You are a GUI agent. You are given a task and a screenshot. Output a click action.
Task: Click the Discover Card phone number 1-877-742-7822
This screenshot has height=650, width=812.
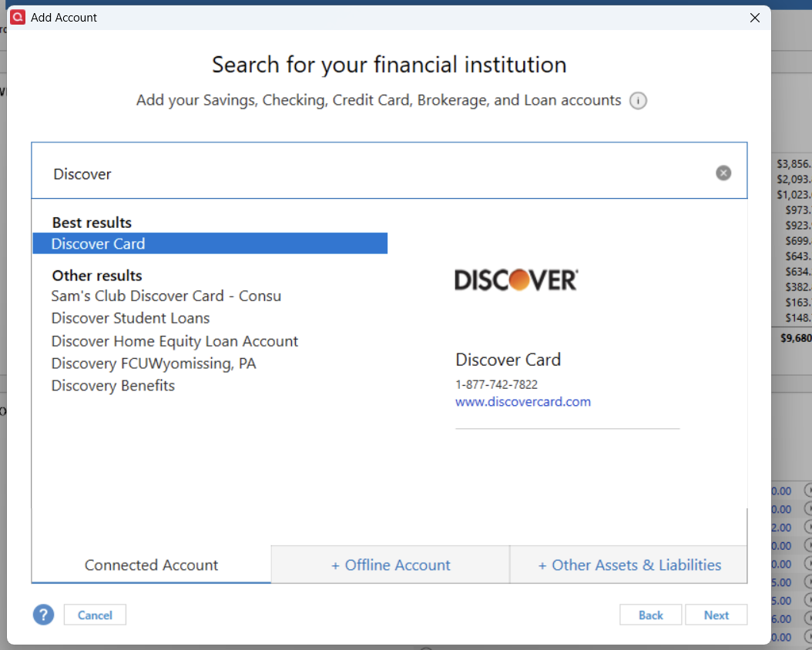click(x=497, y=384)
